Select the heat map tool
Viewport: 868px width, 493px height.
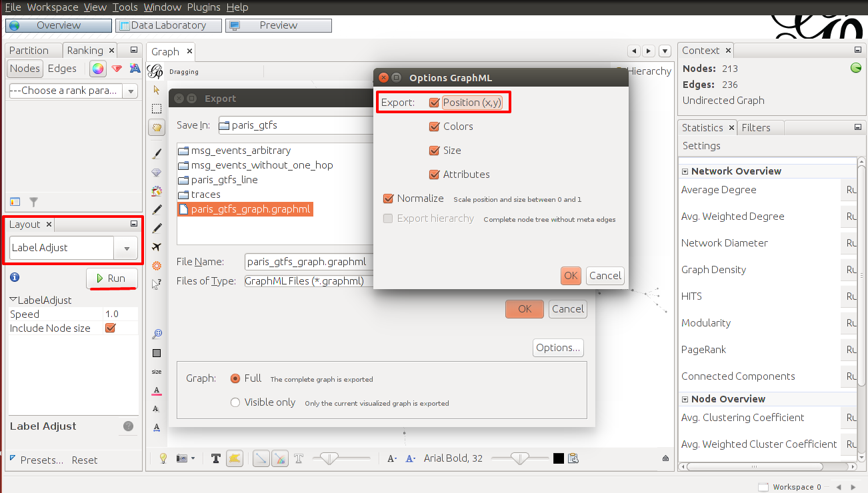coord(157,266)
